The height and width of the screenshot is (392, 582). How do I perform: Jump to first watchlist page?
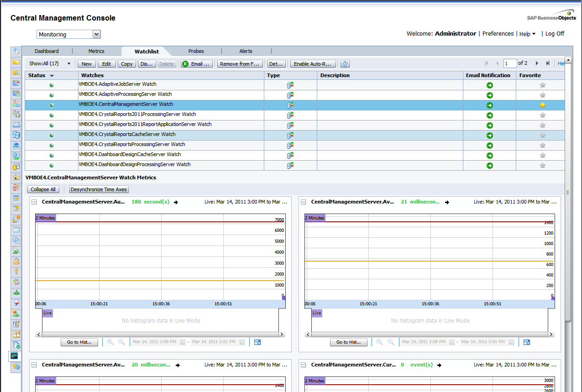(486, 63)
